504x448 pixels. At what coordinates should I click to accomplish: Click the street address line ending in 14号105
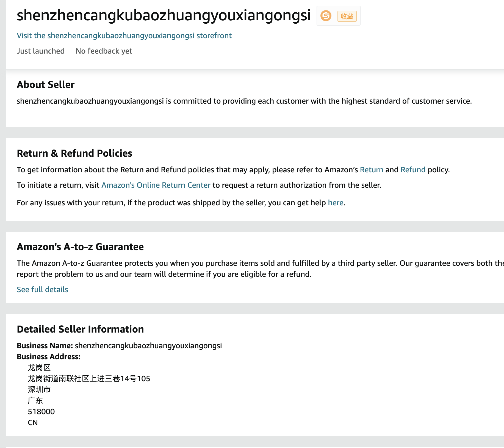click(89, 379)
